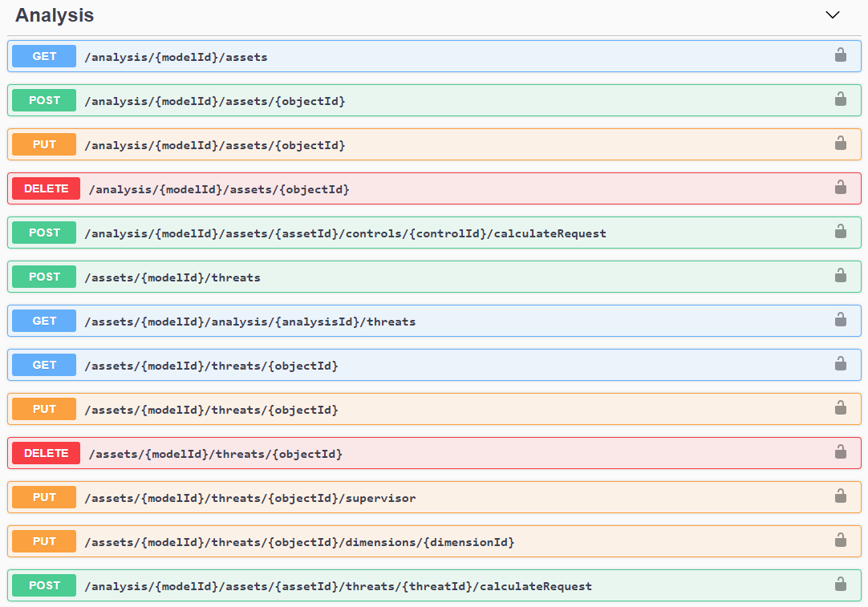
Task: Open PUT /assets/{modelId}/threats/{objectId} path
Action: click(211, 410)
